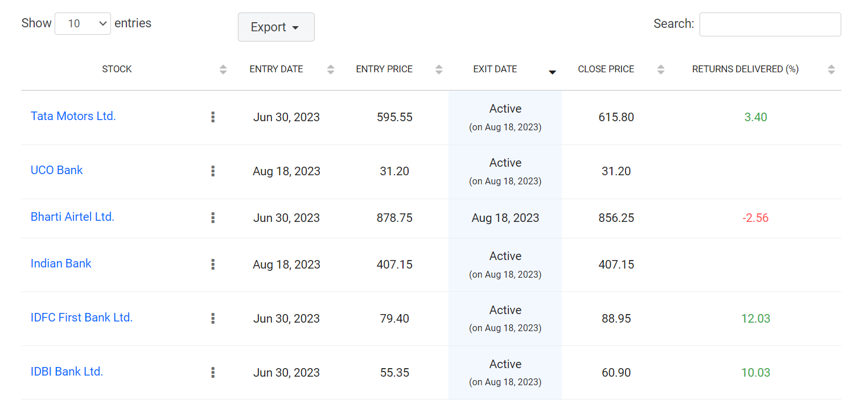The width and height of the screenshot is (868, 400).
Task: Open the options menu for Indian Bank
Action: coord(213,265)
